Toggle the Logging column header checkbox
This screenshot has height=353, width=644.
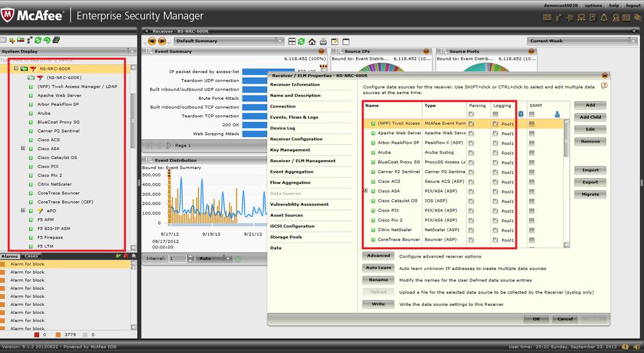coord(496,114)
